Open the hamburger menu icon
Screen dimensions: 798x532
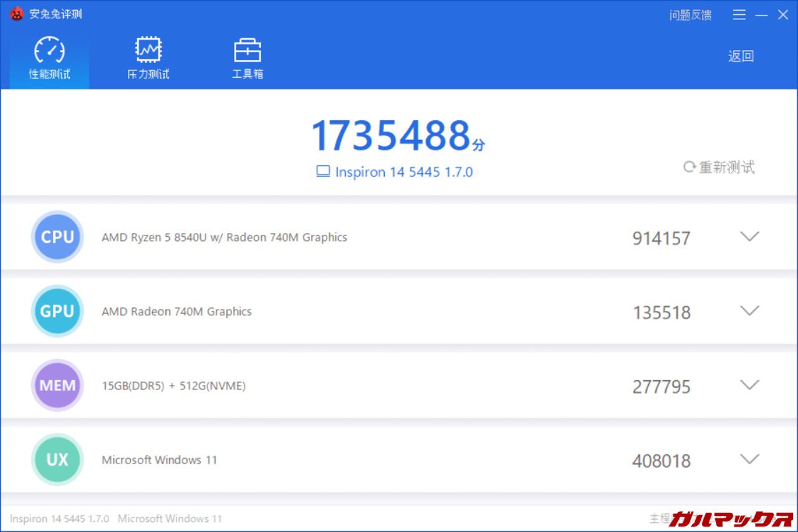tap(739, 15)
